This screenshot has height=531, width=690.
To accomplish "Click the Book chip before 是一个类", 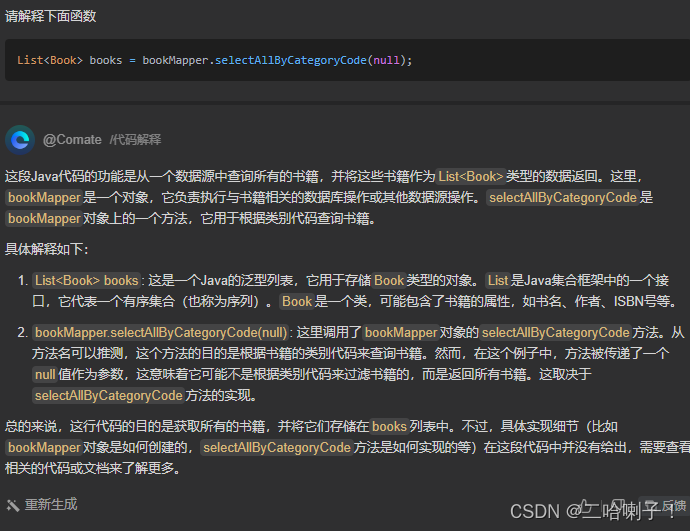I will pos(297,302).
